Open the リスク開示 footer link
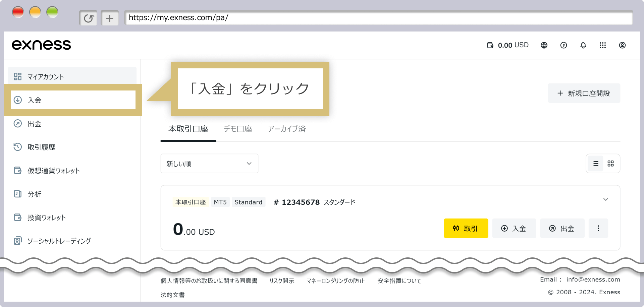 point(282,281)
